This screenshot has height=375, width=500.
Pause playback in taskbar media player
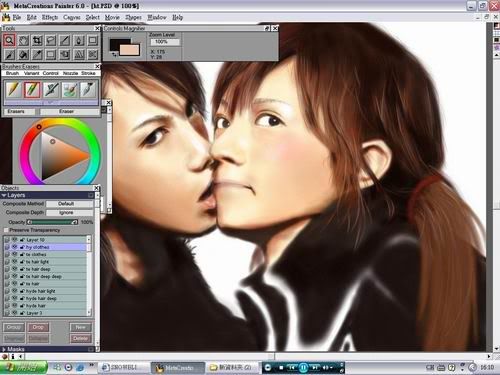coord(303,368)
